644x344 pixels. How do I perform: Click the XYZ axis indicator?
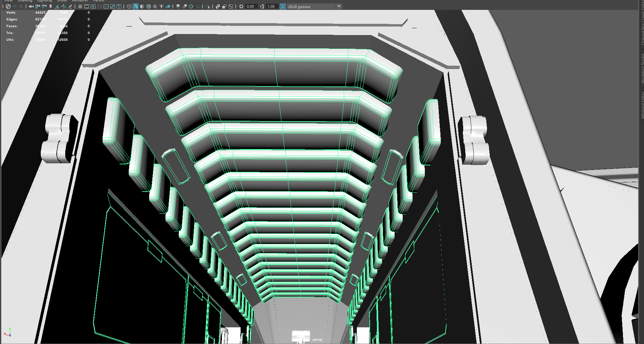point(7,332)
